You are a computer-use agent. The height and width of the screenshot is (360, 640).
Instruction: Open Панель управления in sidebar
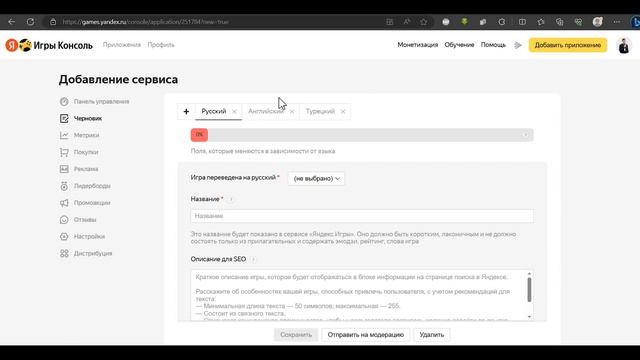[95, 102]
